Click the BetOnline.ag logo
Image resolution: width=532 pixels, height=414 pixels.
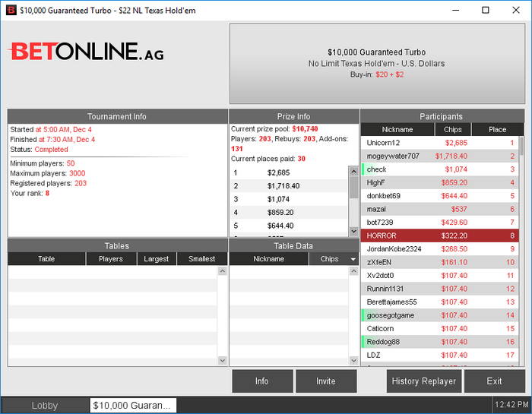click(86, 52)
